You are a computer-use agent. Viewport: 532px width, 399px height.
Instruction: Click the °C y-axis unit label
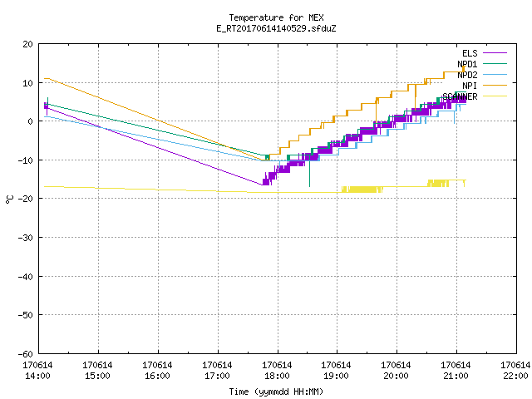(x=9, y=199)
